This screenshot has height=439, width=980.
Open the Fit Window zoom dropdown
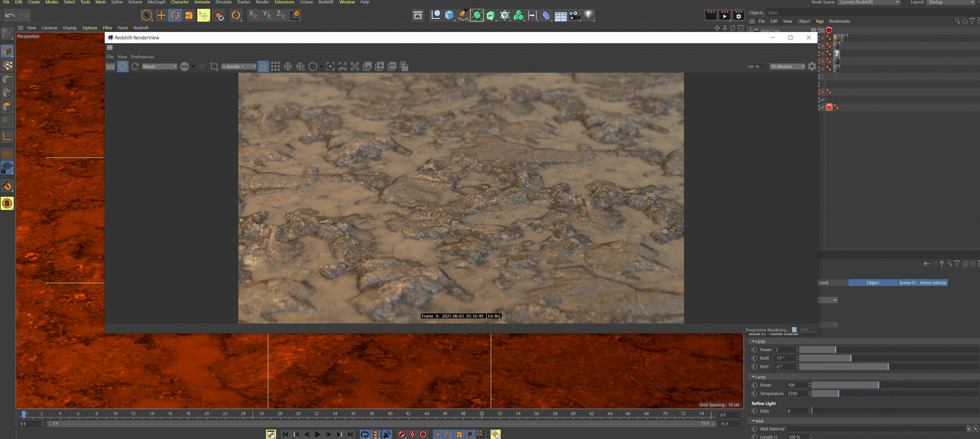tap(787, 66)
